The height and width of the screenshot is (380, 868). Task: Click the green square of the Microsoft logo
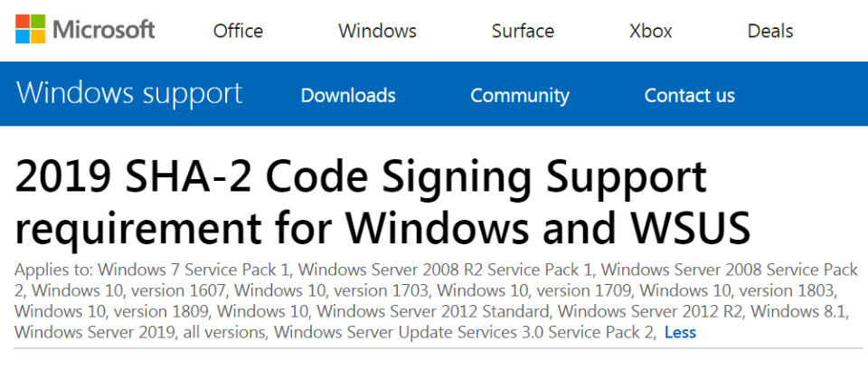38,21
